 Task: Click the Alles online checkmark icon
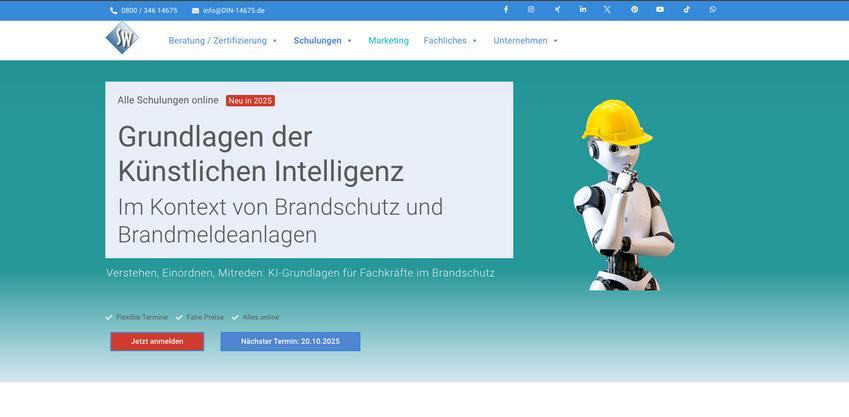(236, 317)
